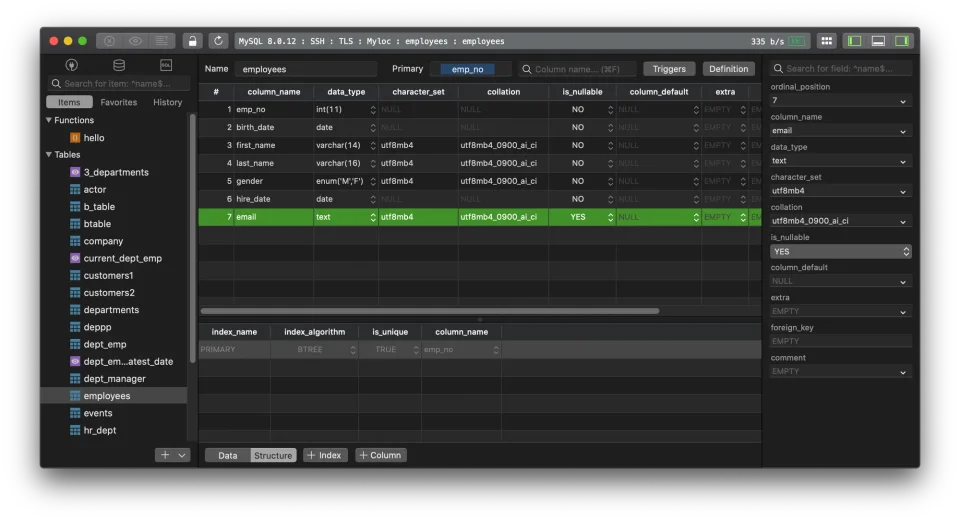The height and width of the screenshot is (521, 960).
Task: Switch to the Items tab
Action: tap(69, 102)
